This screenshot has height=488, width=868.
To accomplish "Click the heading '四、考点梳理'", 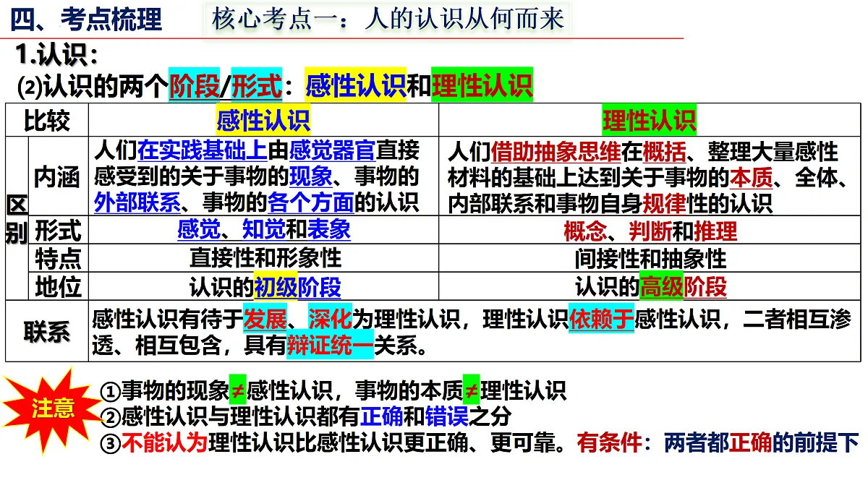I will (86, 20).
